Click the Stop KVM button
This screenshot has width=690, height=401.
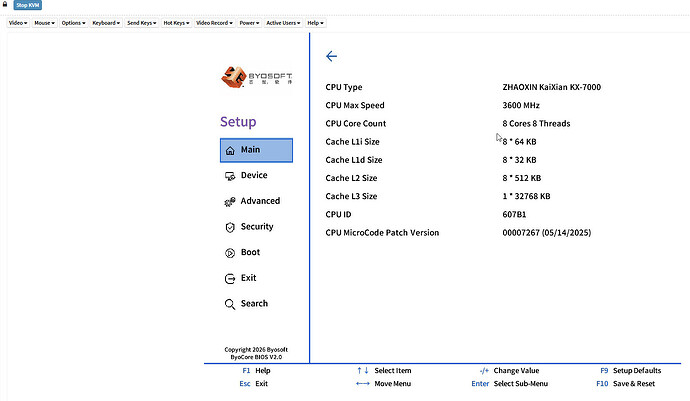click(x=27, y=5)
